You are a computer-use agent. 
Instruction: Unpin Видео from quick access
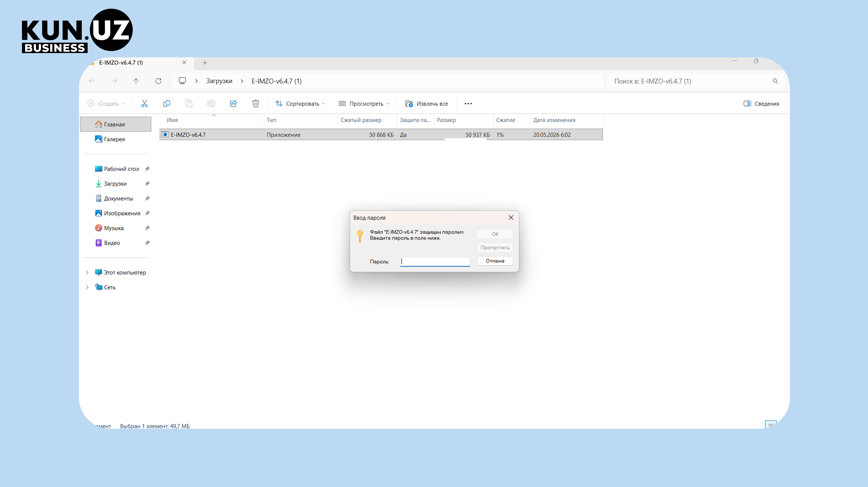click(147, 243)
